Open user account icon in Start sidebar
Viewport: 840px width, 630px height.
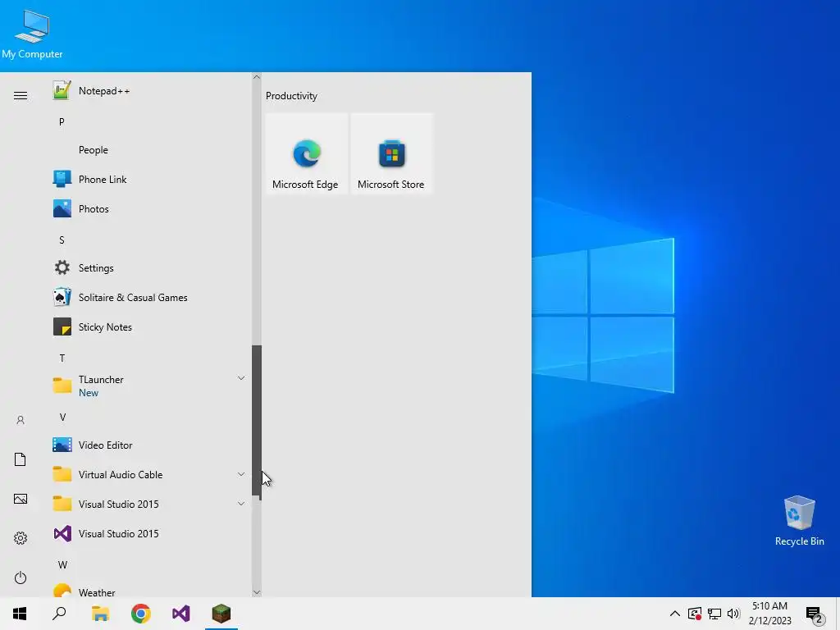[21, 420]
